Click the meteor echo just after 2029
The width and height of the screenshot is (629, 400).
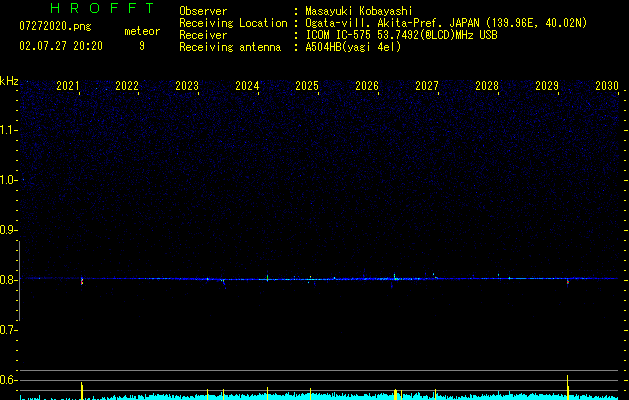tap(568, 282)
